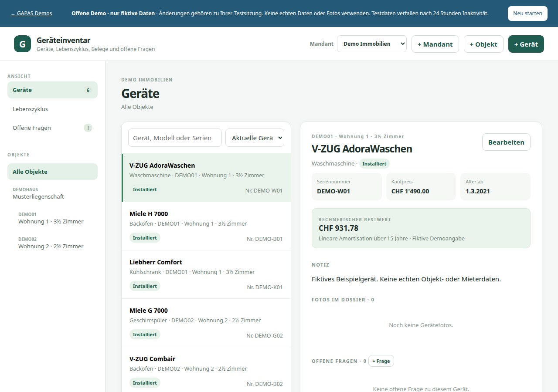Click the Kaufpreis value CHF 1'490.00
558x392 pixels.
tap(410, 191)
